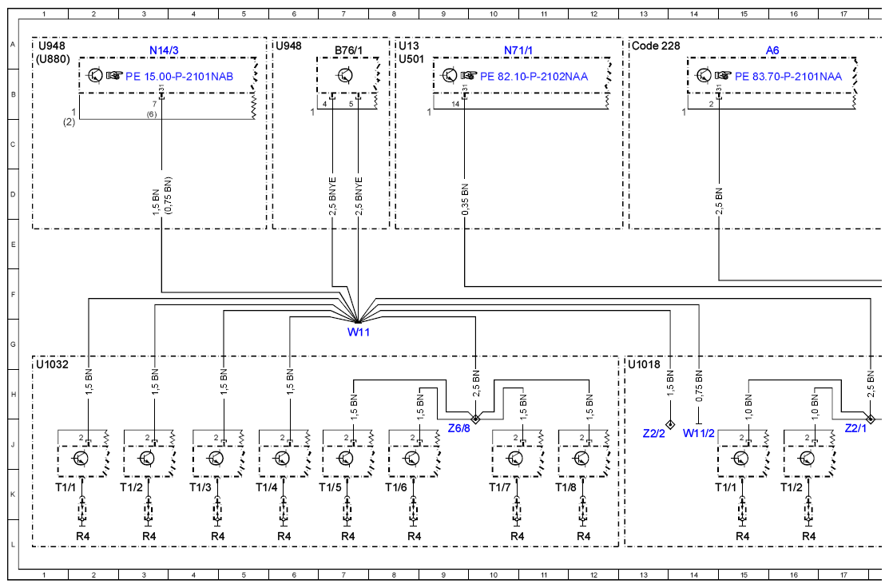Open the PE 83.70-P-2101NAA document link
The image size is (889, 588).
788,76
